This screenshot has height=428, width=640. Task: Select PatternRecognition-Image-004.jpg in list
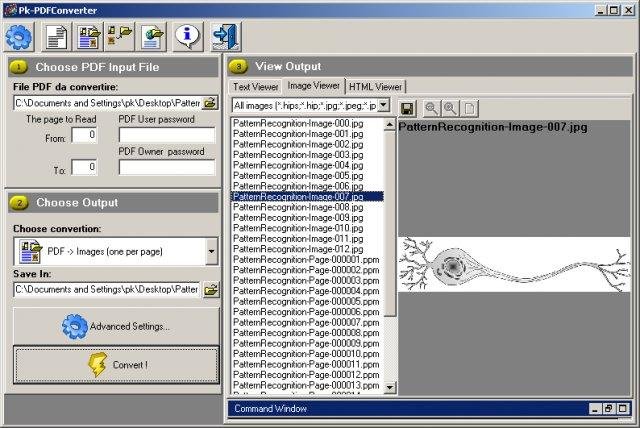point(307,165)
